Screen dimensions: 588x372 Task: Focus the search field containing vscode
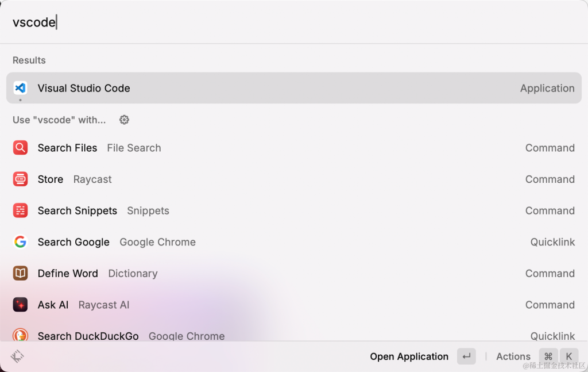point(294,22)
